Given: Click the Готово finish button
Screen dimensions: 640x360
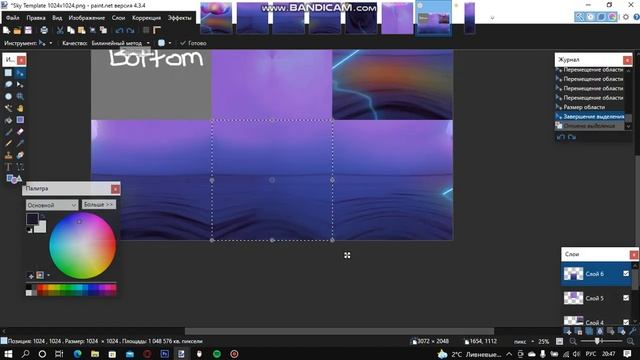Looking at the screenshot, I should point(193,43).
